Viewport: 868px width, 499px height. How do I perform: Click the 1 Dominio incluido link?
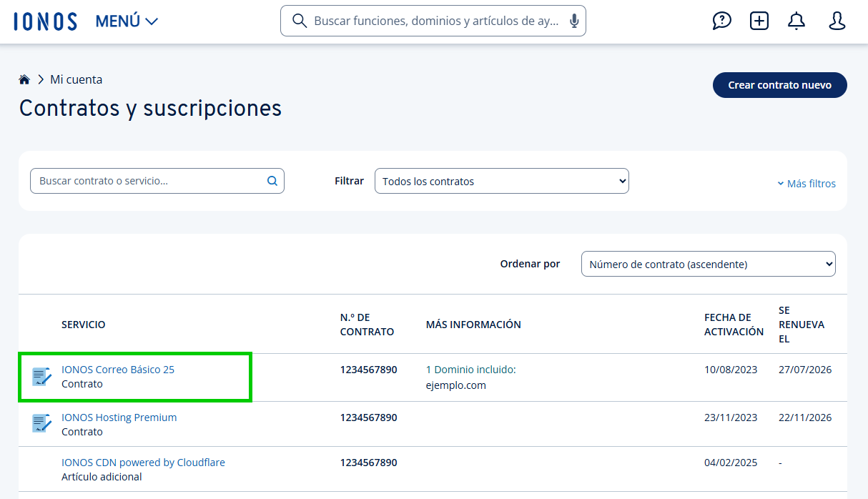point(470,370)
